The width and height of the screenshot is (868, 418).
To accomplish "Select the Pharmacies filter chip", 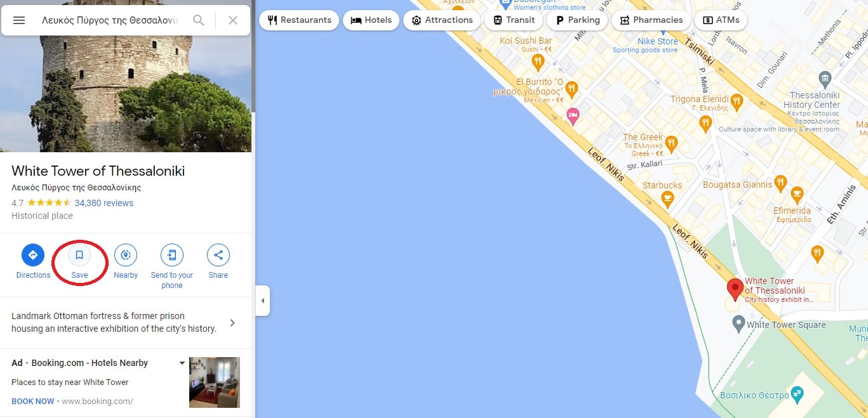I will pos(651,20).
